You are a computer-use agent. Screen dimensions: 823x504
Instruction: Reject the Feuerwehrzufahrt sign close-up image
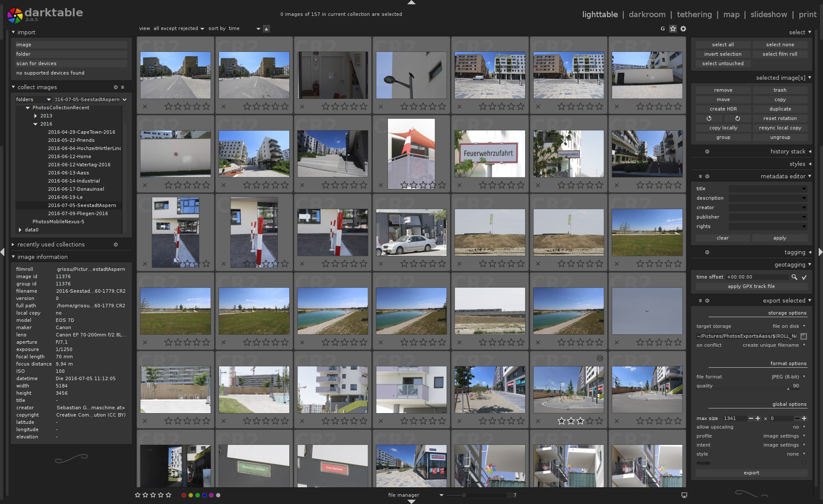coord(460,186)
